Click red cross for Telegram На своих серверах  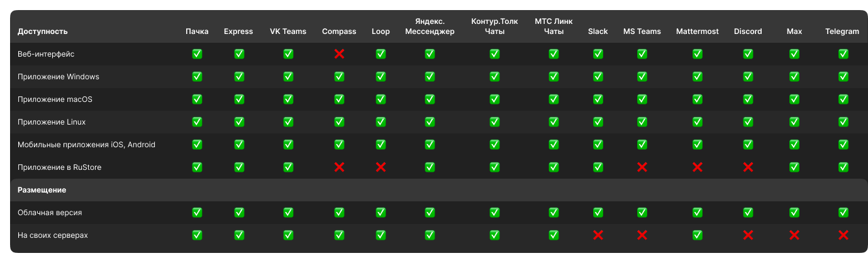pyautogui.click(x=843, y=235)
